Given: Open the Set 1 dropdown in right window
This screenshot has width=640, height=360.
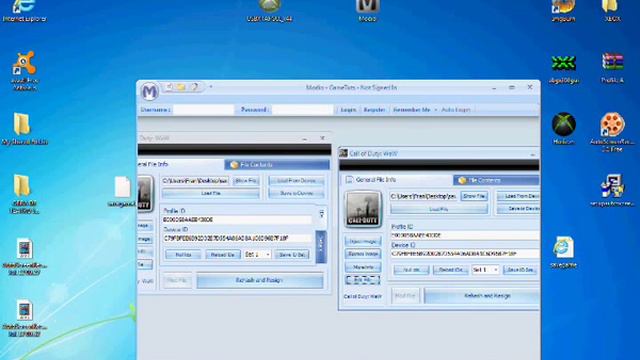Looking at the screenshot, I should click(x=485, y=270).
